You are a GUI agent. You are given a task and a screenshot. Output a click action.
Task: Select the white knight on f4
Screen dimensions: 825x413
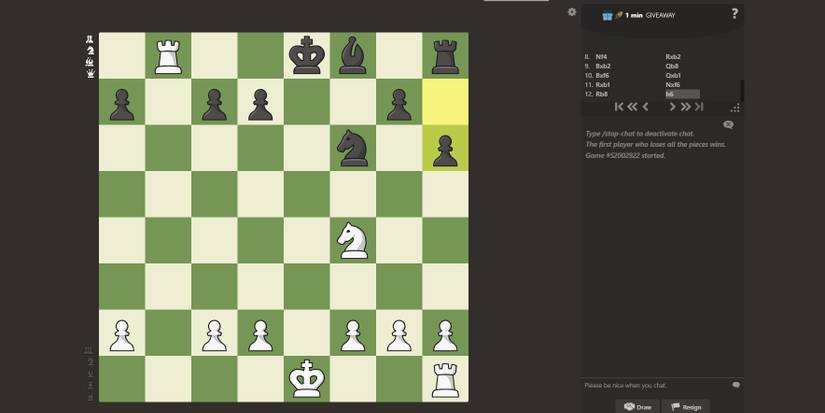pos(353,240)
